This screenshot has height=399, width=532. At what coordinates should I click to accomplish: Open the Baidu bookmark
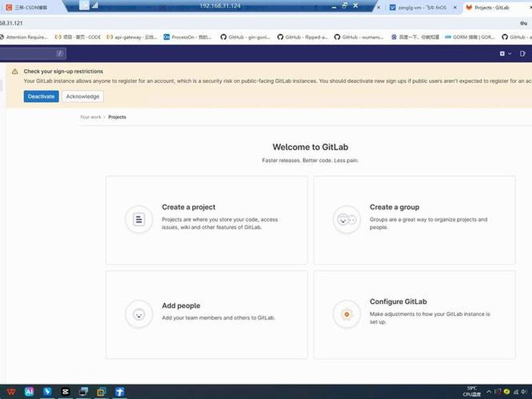(x=415, y=37)
